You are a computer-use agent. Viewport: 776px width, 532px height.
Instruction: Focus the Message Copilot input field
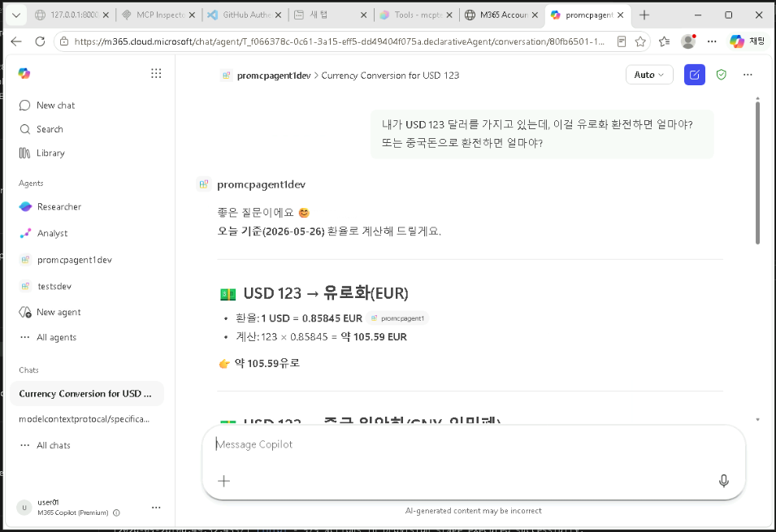point(474,444)
